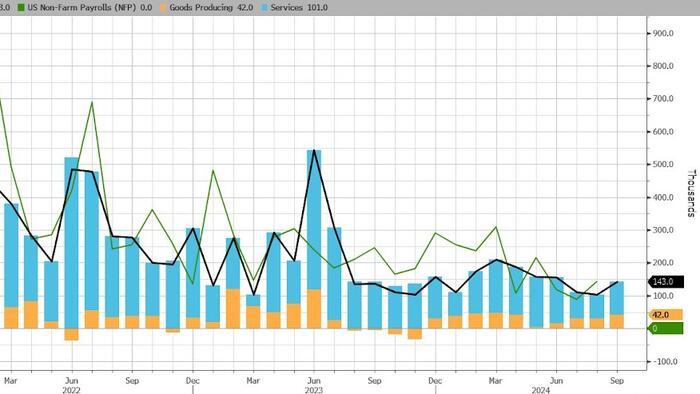Click the 200.0 y-axis label

pos(664,263)
